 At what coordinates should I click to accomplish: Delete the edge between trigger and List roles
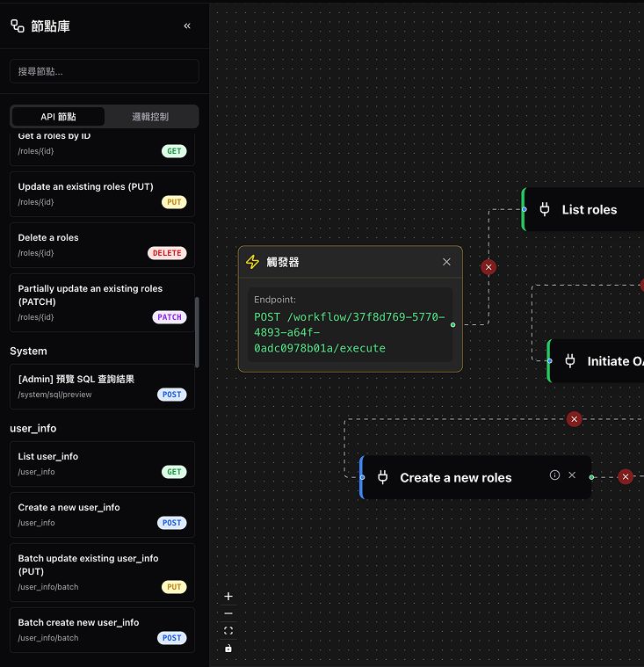488,267
